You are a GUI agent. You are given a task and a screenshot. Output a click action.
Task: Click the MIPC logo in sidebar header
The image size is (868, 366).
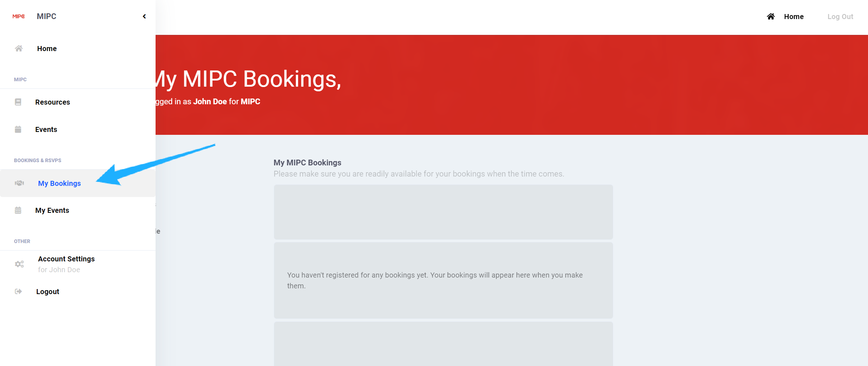pyautogui.click(x=19, y=17)
